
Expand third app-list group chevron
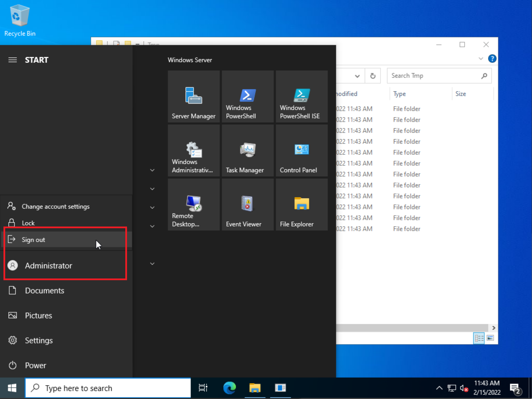coord(152,207)
